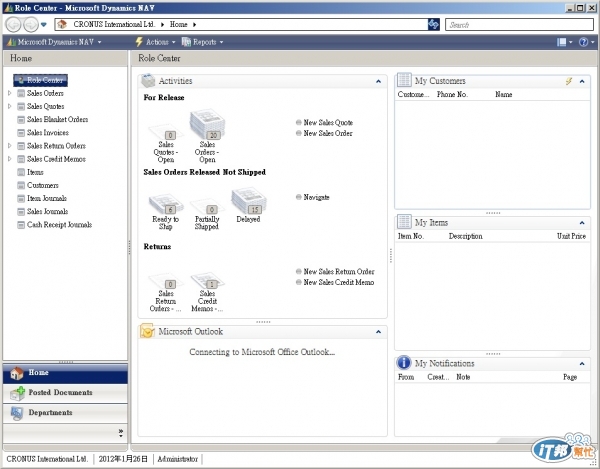Click the Sales Quotes - Open cue icon
The height and width of the screenshot is (469, 600).
point(166,132)
